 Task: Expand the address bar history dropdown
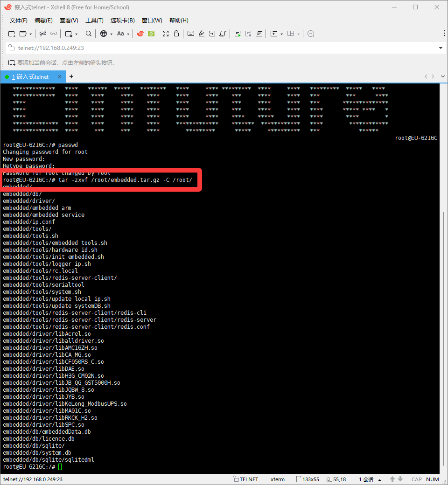coord(441,48)
